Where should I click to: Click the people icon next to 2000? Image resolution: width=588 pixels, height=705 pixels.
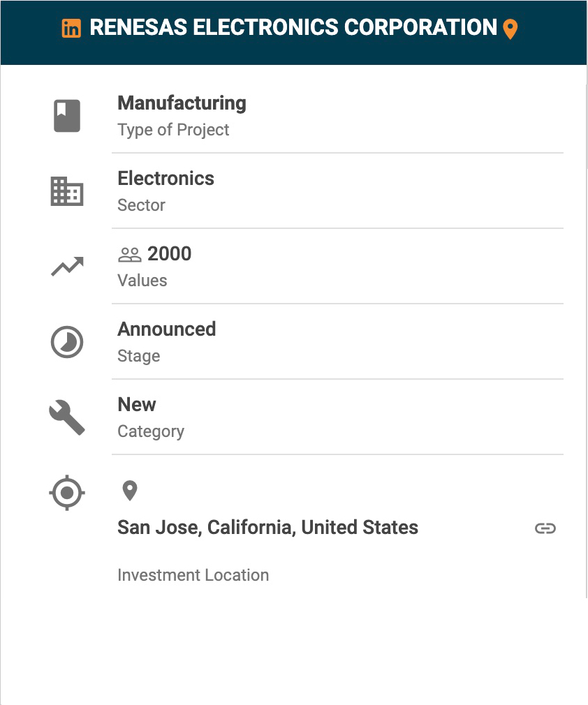click(130, 255)
